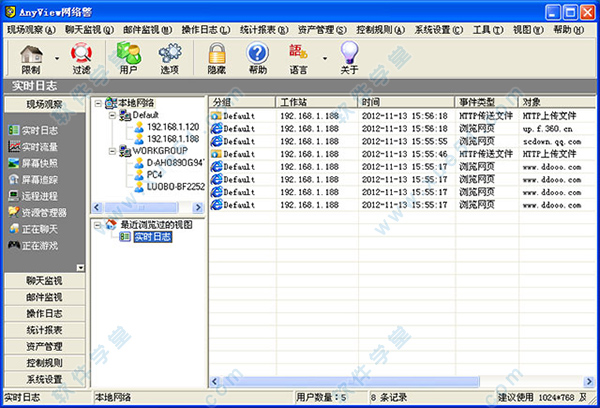The width and height of the screenshot is (600, 408).
Task: Expand the 统计报表 sidebar section button
Action: click(x=44, y=330)
